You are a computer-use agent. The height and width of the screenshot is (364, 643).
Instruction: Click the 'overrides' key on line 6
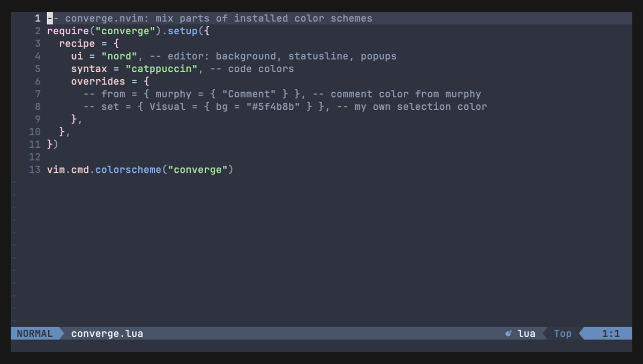(x=98, y=81)
